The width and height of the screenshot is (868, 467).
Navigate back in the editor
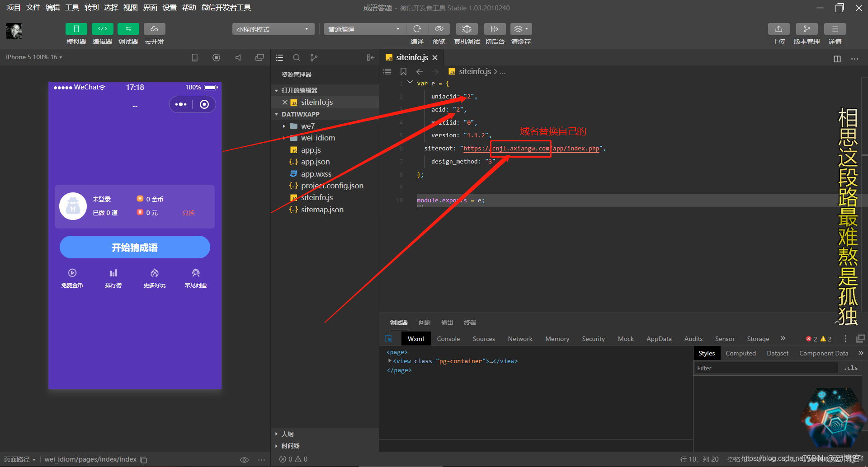click(420, 71)
